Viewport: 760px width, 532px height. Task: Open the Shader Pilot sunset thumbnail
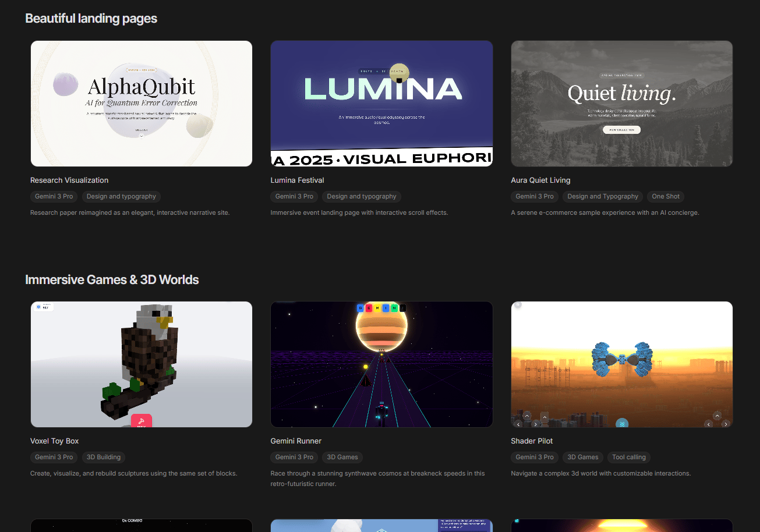point(622,364)
